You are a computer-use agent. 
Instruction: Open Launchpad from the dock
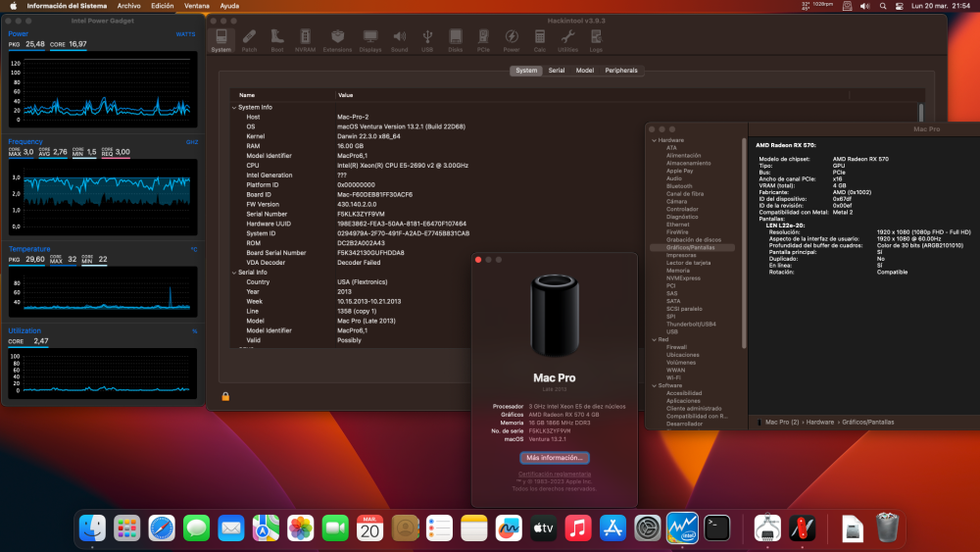pyautogui.click(x=126, y=528)
